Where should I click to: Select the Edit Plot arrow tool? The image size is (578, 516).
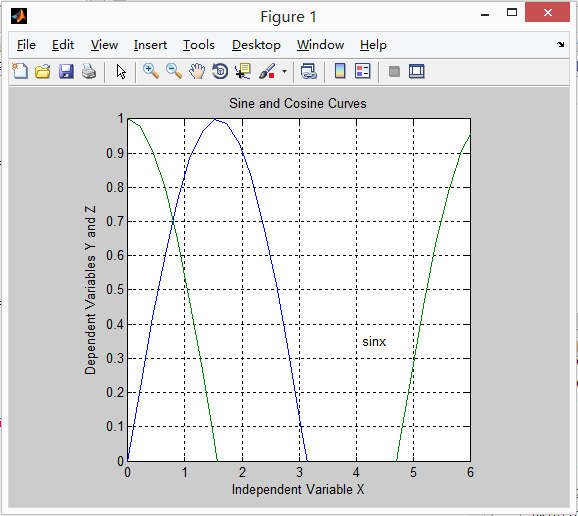click(121, 71)
